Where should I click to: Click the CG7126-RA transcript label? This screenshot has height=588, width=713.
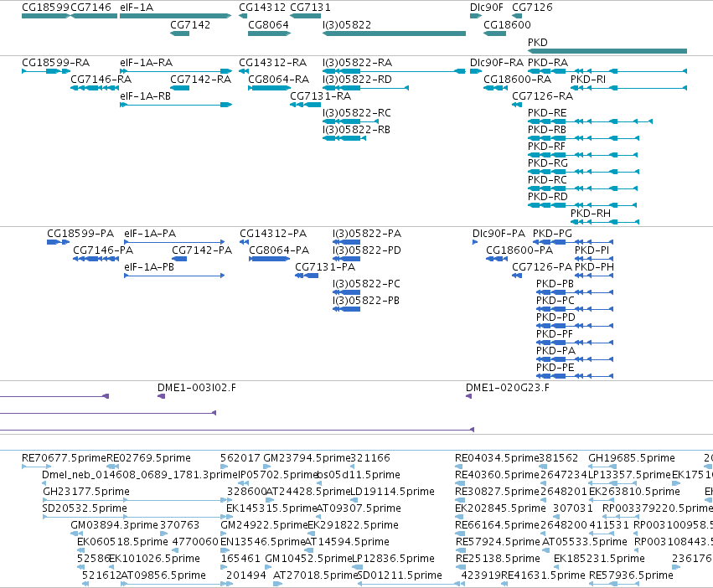click(542, 96)
